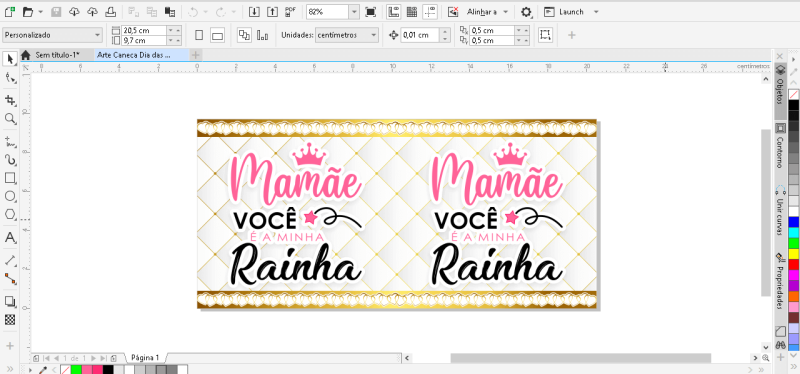Set portrait page orientation
Screen dimensions: 800x374
point(199,35)
